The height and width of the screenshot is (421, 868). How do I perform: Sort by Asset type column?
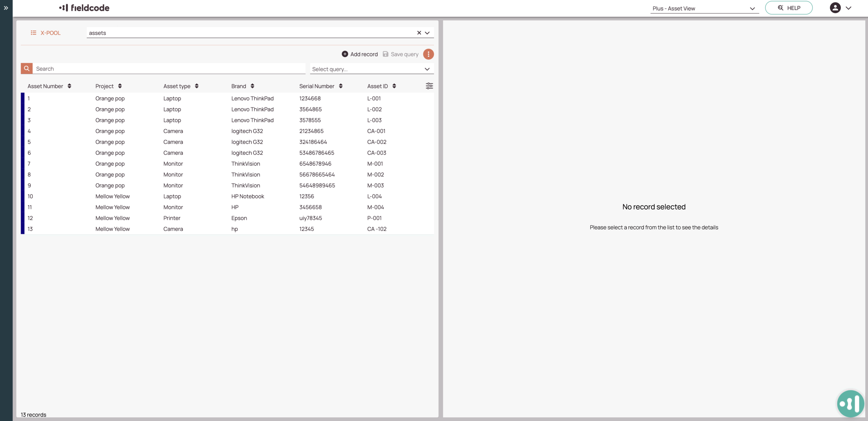coord(197,86)
